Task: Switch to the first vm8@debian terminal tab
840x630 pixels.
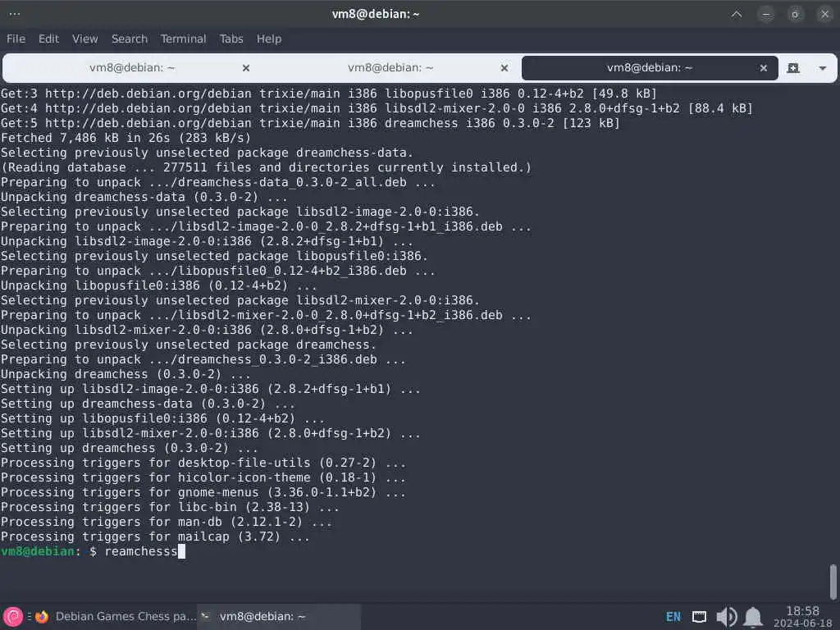Action: tap(132, 67)
